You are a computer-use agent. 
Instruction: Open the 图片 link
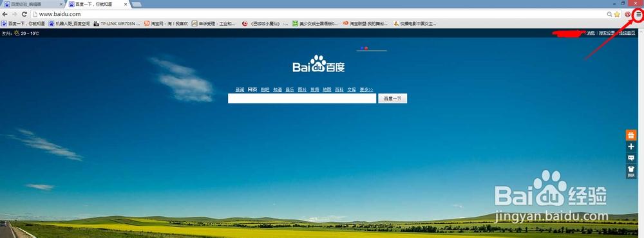tap(302, 89)
